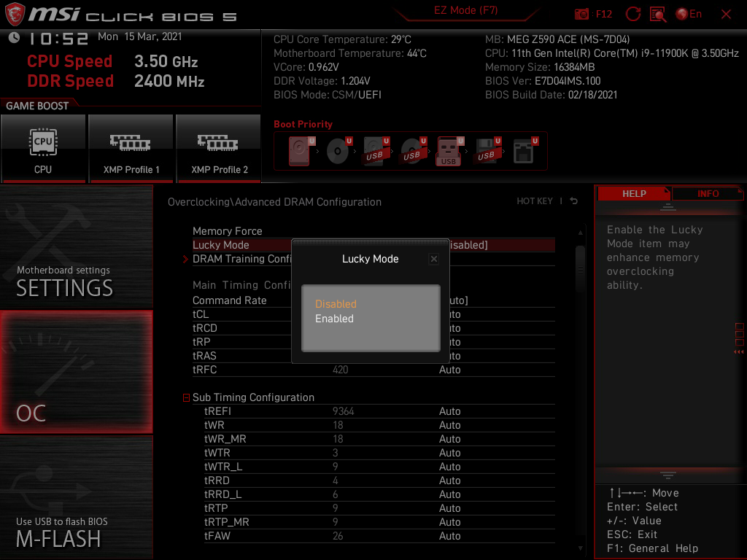Viewport: 747px width, 560px height.
Task: Click the settings list scrollbar thumb
Action: [x=580, y=269]
